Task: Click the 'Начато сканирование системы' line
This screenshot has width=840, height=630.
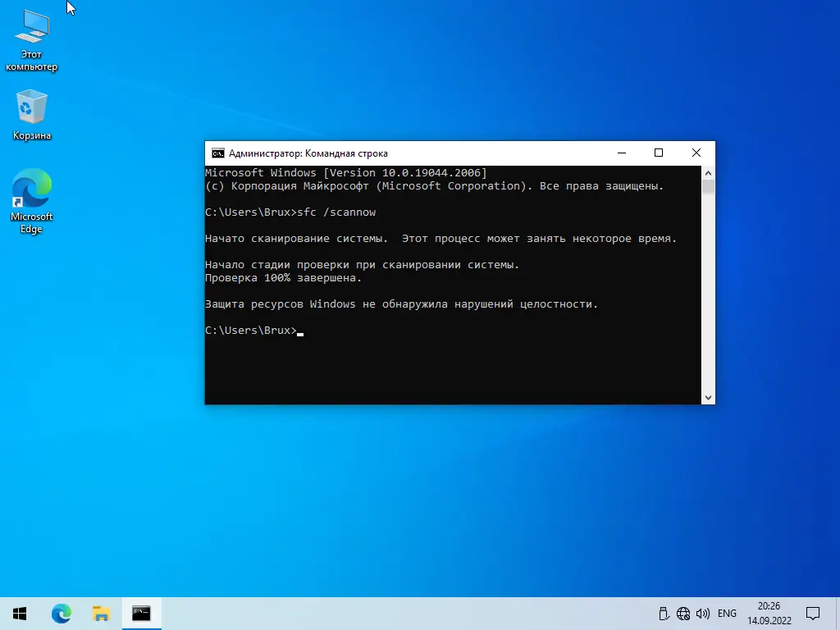Action: (x=441, y=239)
